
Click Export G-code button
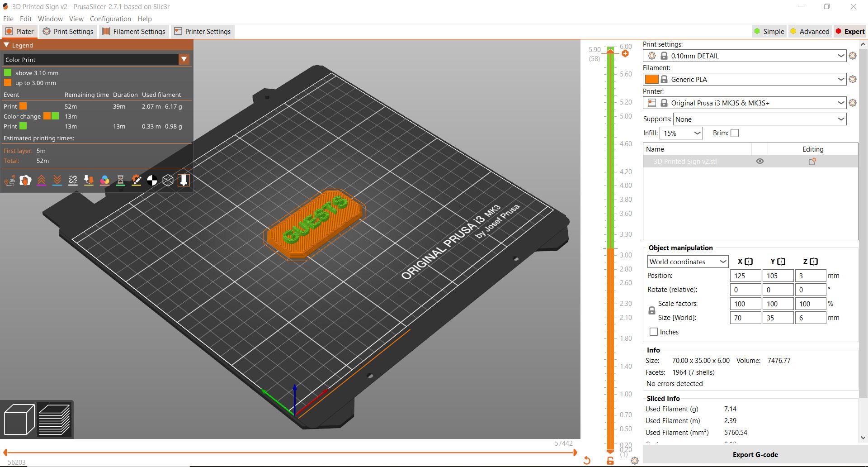(755, 455)
